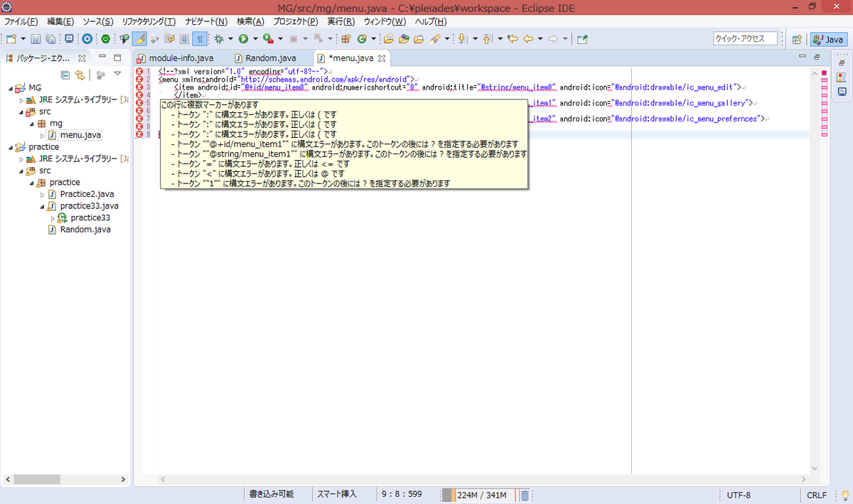Close the *menu.java editor tab
The width and height of the screenshot is (853, 504).
pos(382,58)
